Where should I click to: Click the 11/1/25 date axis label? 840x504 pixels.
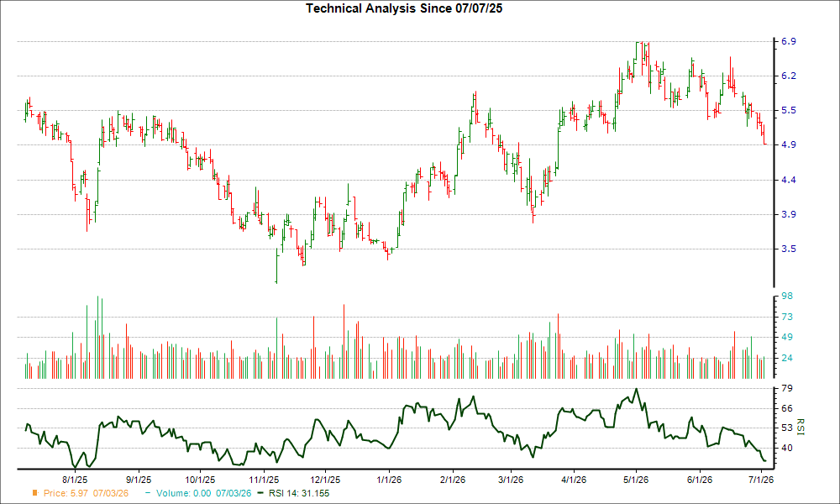click(x=264, y=480)
